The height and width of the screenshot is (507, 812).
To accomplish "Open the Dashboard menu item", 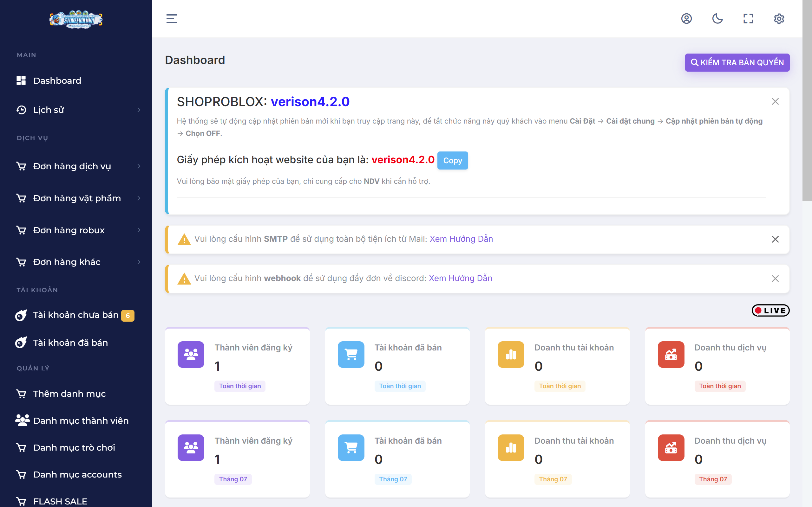I will pyautogui.click(x=57, y=80).
